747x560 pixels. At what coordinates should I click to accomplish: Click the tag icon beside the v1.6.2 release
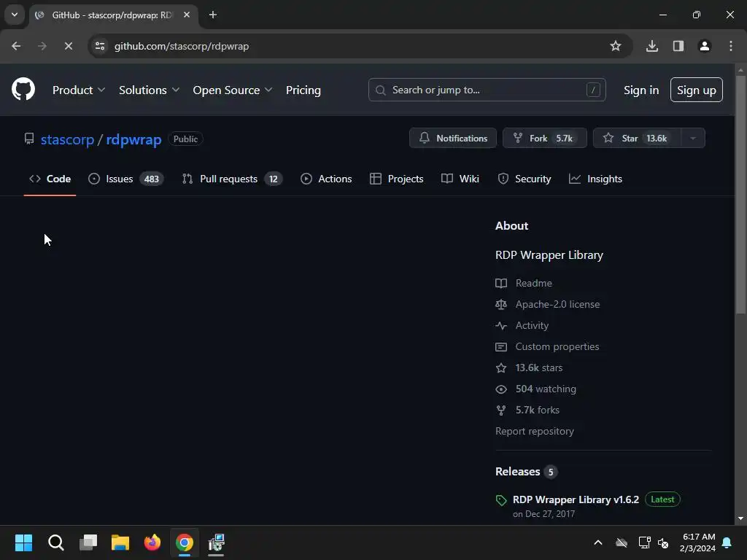point(501,500)
